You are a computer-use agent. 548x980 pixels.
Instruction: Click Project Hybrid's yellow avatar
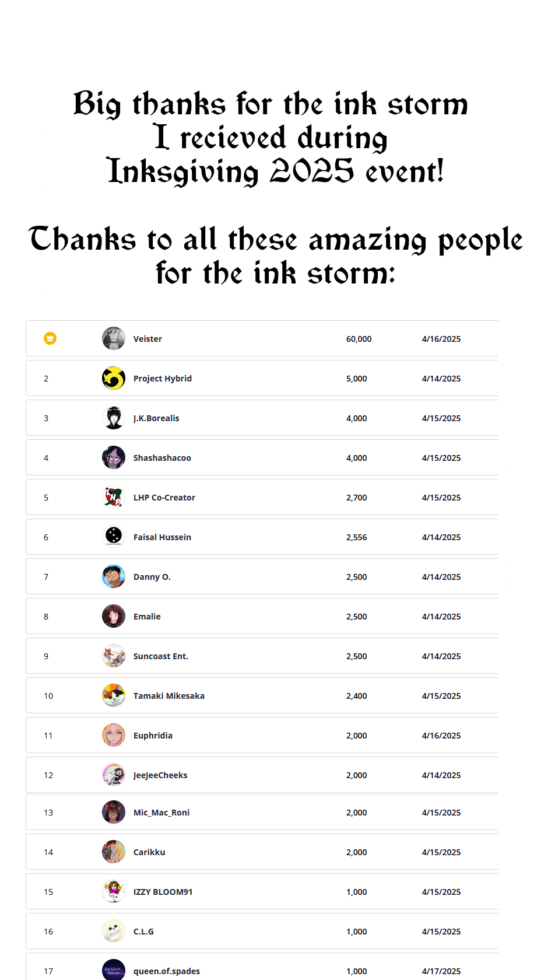coord(114,378)
